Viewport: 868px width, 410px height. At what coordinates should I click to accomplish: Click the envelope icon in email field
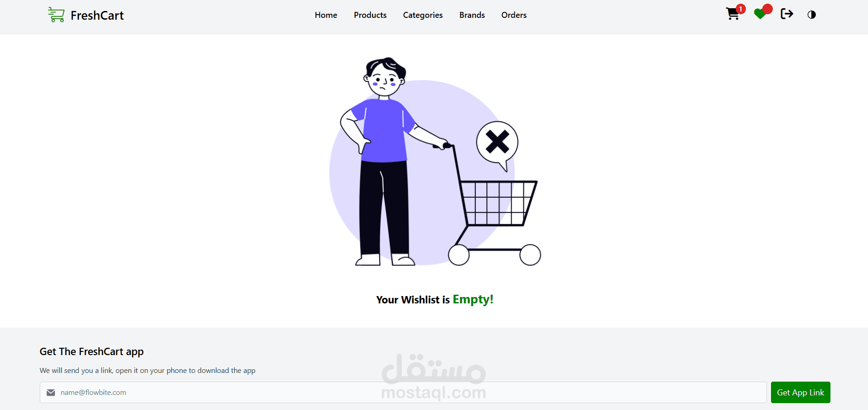(x=51, y=393)
